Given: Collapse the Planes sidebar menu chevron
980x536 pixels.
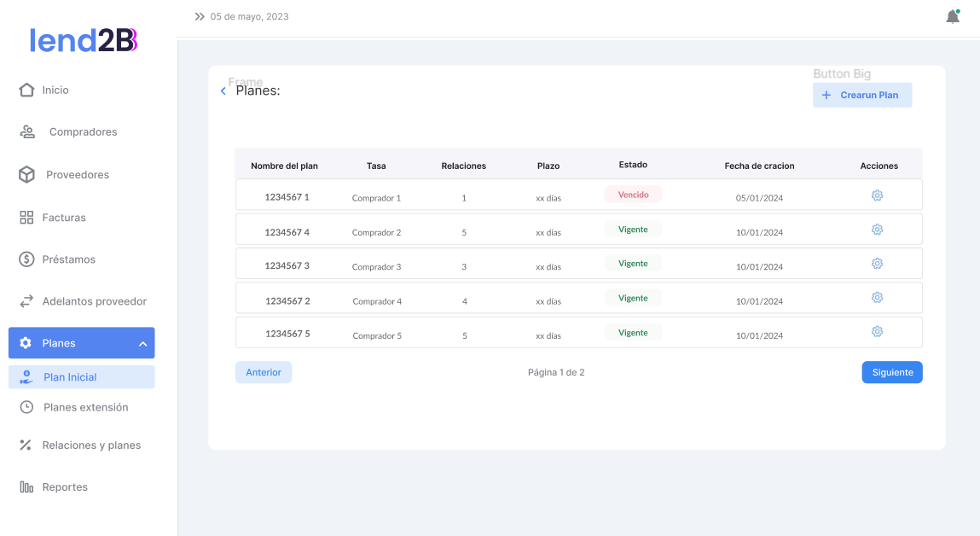Looking at the screenshot, I should [142, 344].
